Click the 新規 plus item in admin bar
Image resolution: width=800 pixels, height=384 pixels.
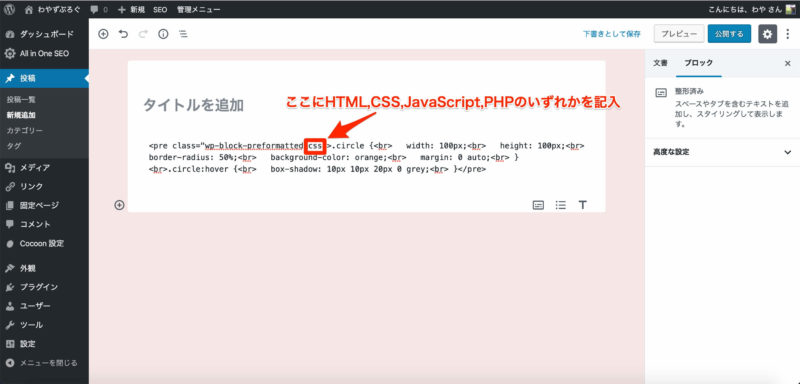pyautogui.click(x=132, y=9)
